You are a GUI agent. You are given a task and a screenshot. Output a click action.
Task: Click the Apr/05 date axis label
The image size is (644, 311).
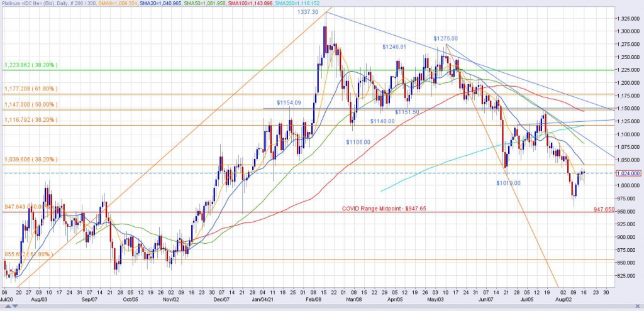[396, 300]
